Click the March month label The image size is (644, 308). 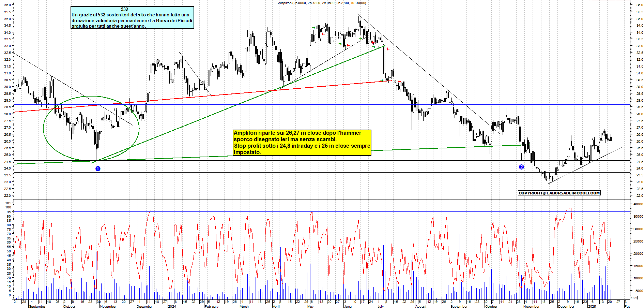coord(244,306)
